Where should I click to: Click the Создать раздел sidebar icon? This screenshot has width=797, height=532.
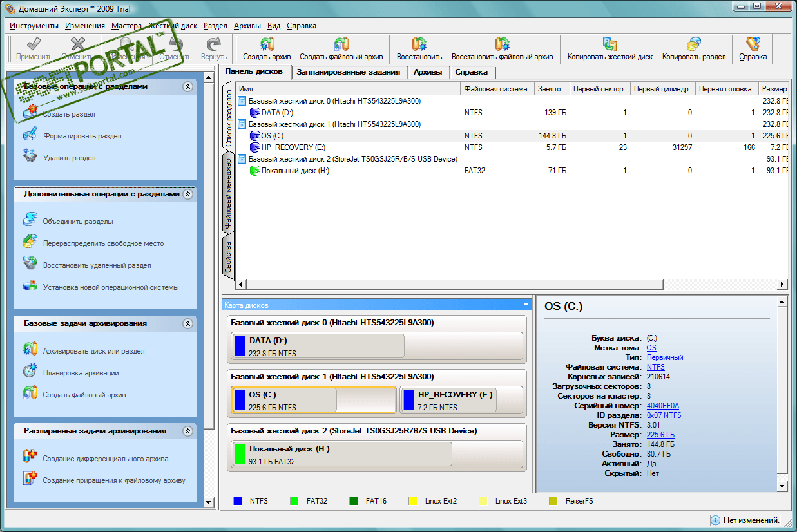coord(30,113)
